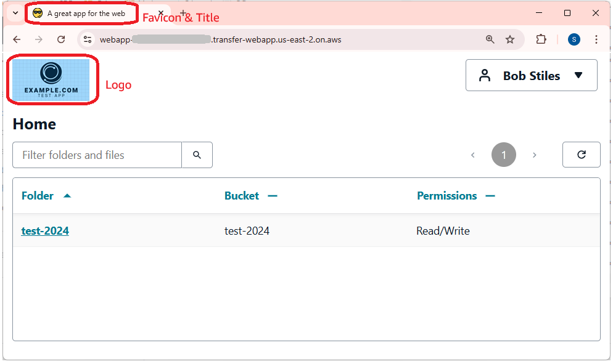Click the 'S' profile avatar in the browser
The height and width of the screenshot is (364, 613).
[x=574, y=39]
